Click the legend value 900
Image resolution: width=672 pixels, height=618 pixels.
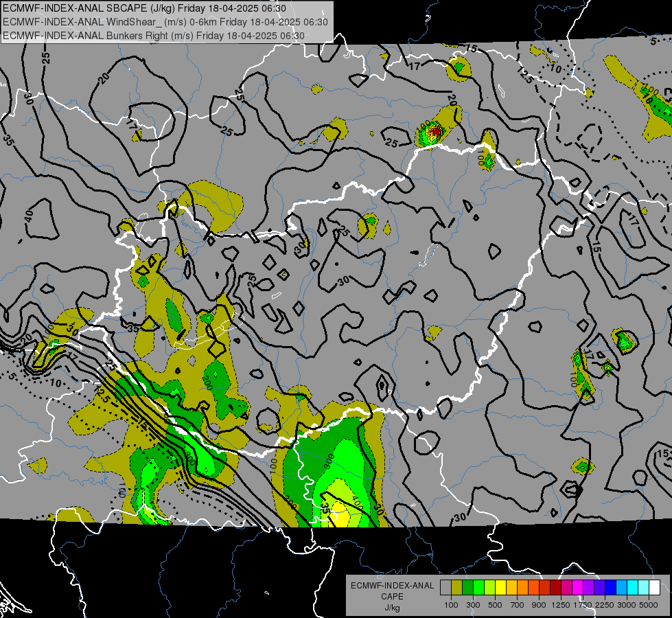click(x=539, y=605)
